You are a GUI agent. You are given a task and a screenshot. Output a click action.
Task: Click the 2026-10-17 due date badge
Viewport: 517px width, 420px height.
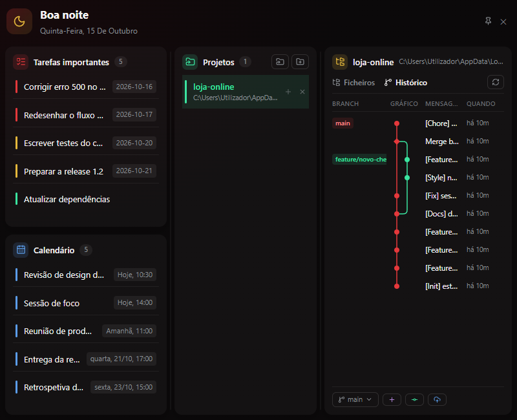tap(134, 115)
